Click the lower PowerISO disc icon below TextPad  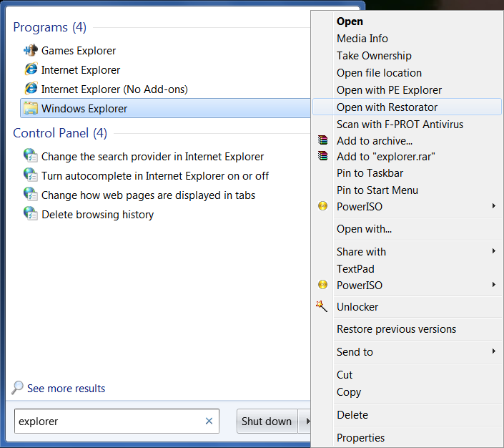(322, 285)
